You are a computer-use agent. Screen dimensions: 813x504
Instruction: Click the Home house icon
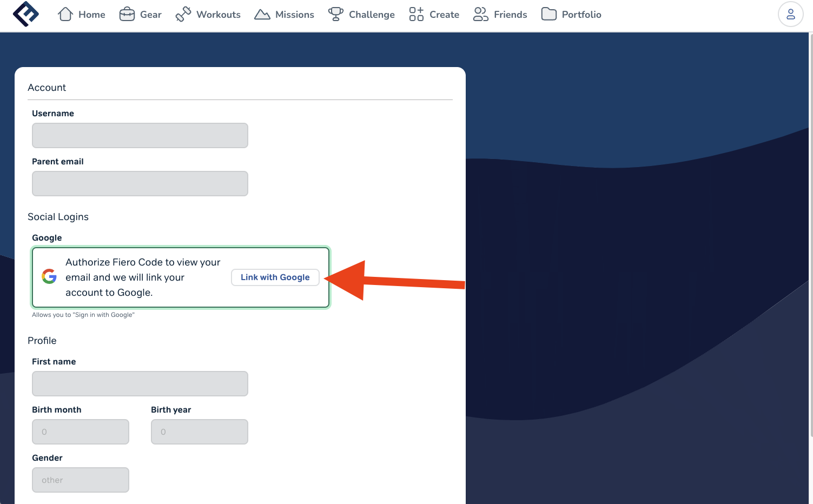(x=65, y=14)
